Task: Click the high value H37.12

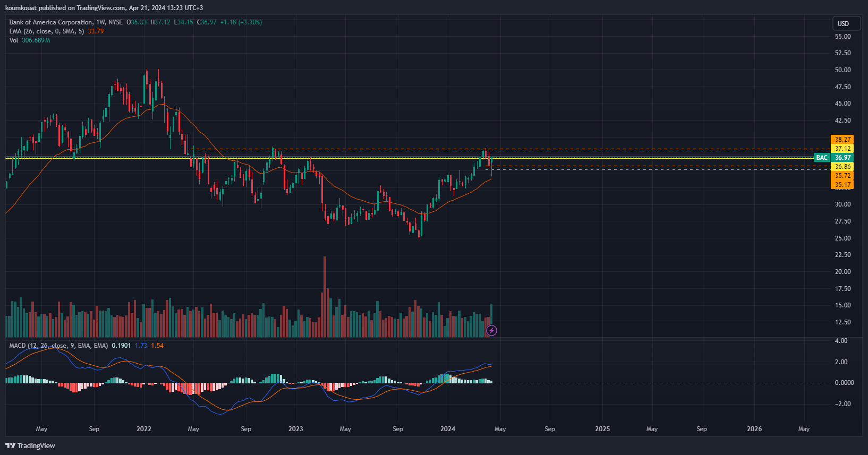Action: 160,22
